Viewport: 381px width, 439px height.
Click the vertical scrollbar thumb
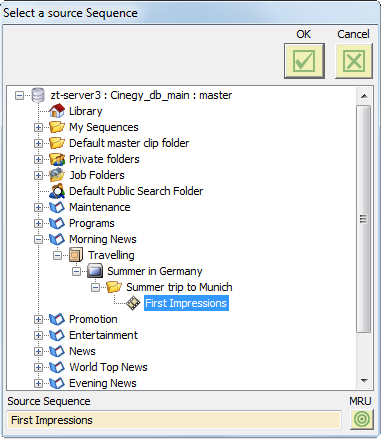[364, 219]
